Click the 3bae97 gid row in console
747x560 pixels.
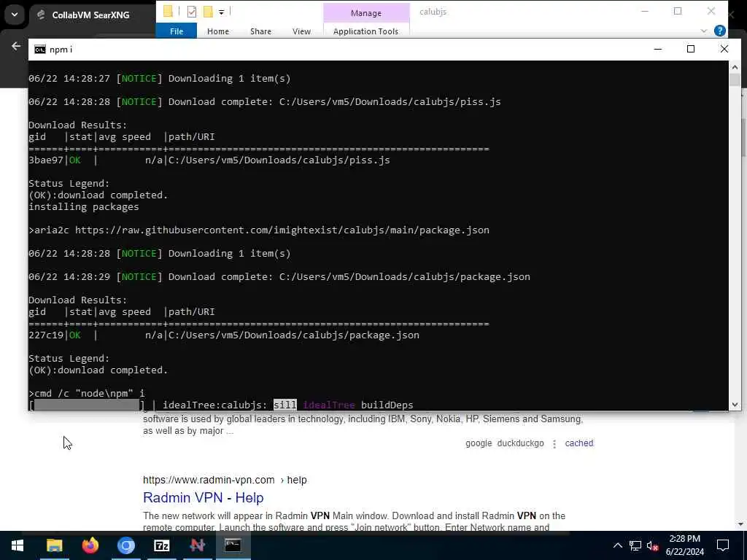click(x=209, y=160)
